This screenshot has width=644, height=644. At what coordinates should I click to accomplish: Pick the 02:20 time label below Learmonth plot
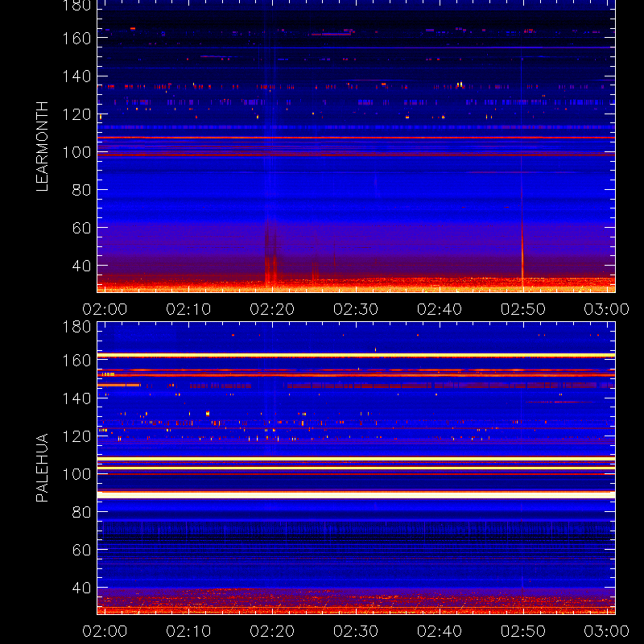(x=272, y=309)
